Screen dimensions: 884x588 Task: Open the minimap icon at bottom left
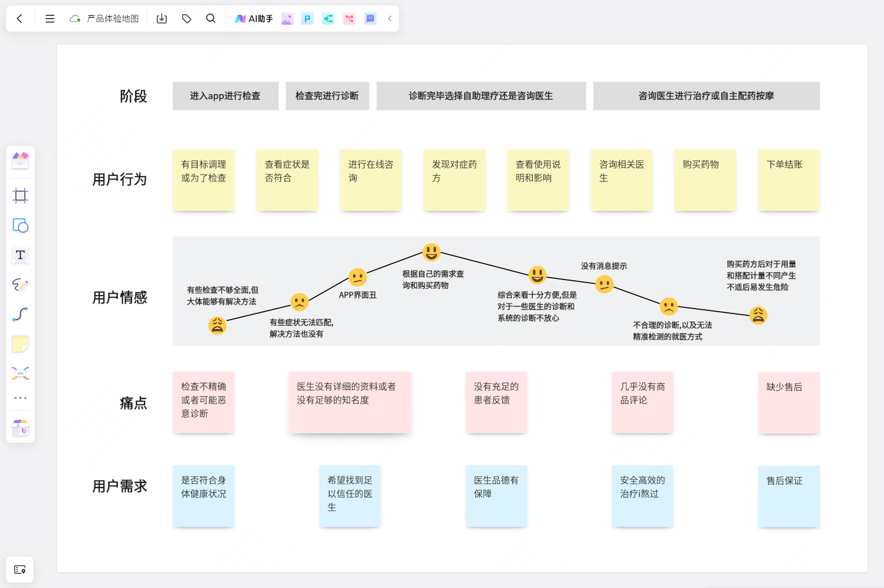tap(20, 569)
